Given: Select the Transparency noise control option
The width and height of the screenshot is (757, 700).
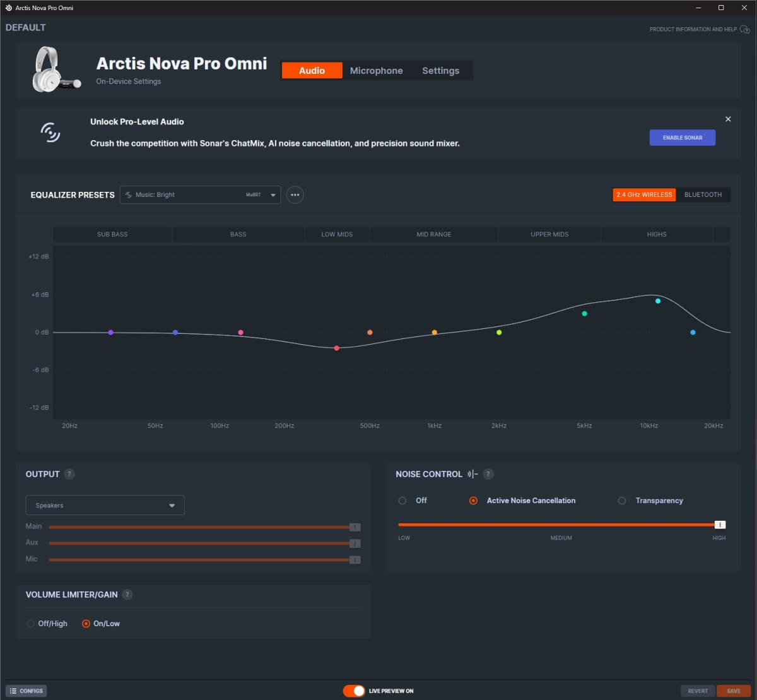Looking at the screenshot, I should point(650,501).
